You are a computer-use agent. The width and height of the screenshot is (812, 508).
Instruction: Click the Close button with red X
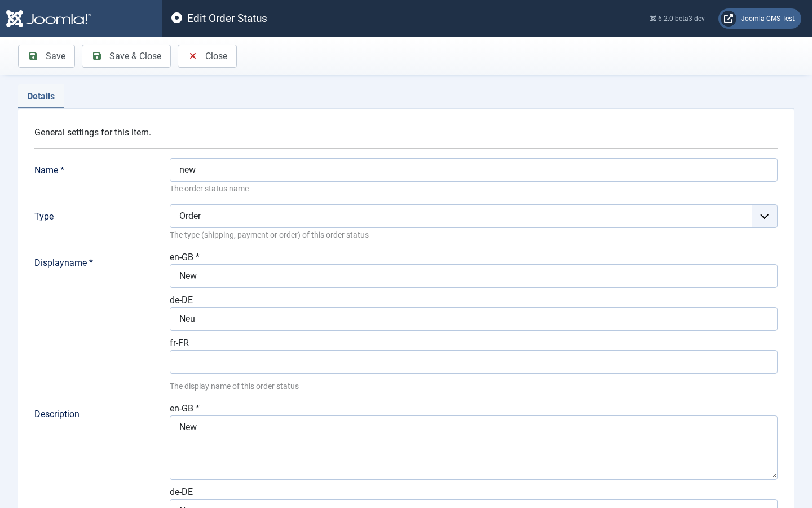coord(207,56)
